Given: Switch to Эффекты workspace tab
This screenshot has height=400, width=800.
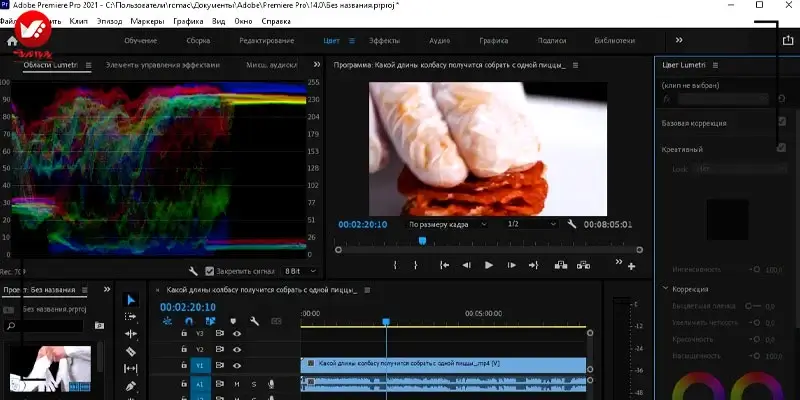Looking at the screenshot, I should click(385, 41).
